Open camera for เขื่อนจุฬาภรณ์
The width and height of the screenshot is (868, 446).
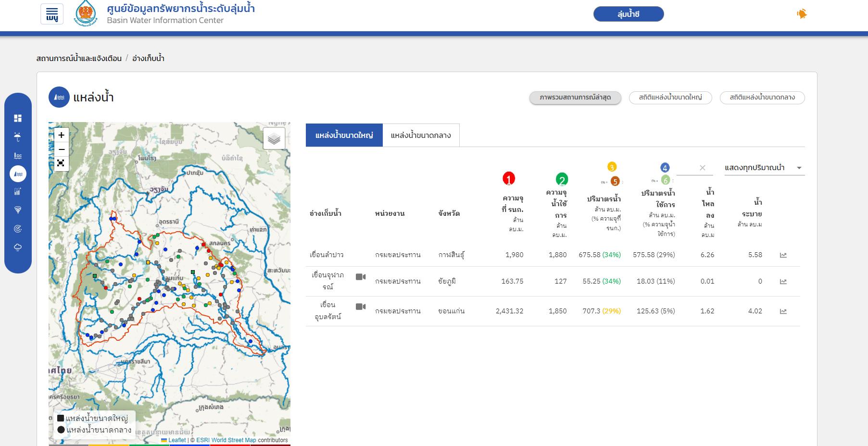click(x=361, y=277)
